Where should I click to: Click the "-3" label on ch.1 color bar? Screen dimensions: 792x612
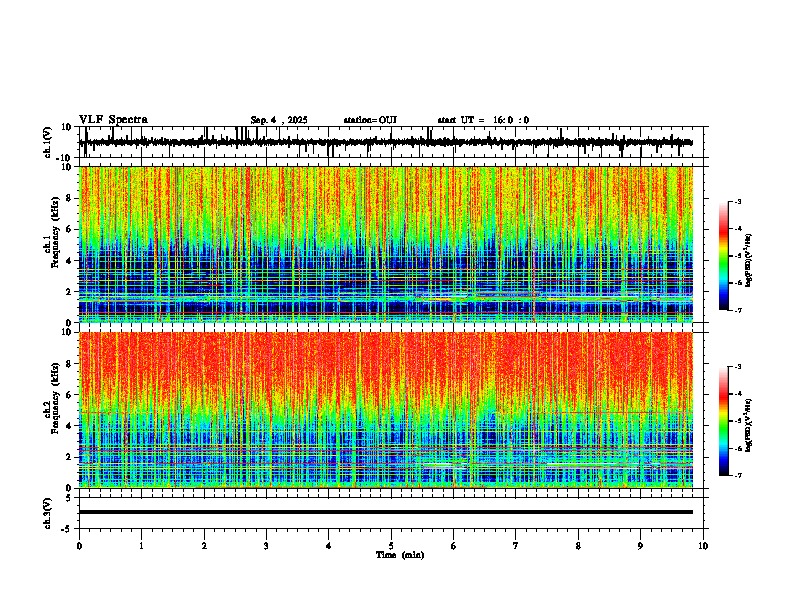tap(738, 201)
